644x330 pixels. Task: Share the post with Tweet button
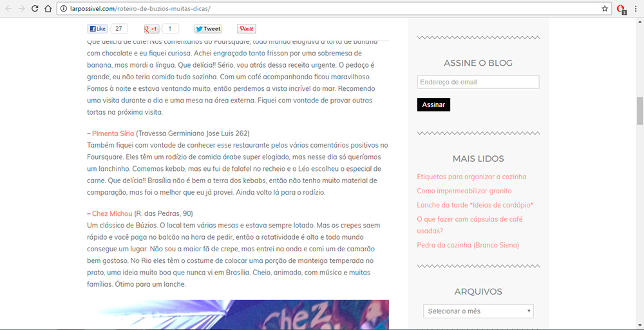pyautogui.click(x=208, y=29)
